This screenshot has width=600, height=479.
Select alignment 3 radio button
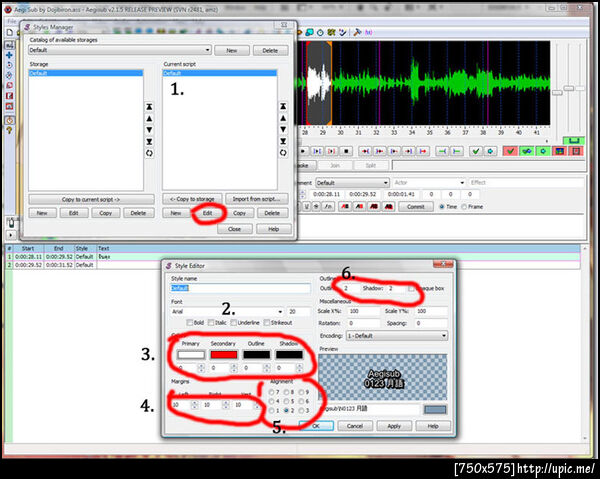301,411
